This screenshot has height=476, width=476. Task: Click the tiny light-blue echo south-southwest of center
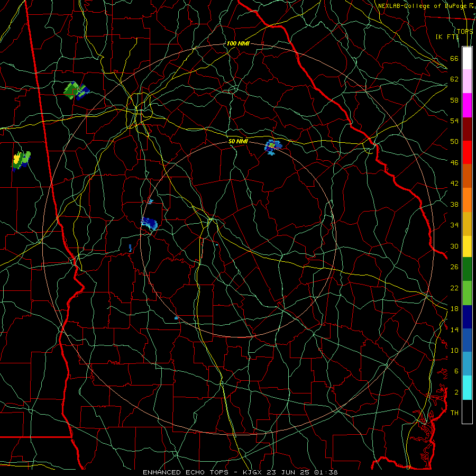(176, 318)
